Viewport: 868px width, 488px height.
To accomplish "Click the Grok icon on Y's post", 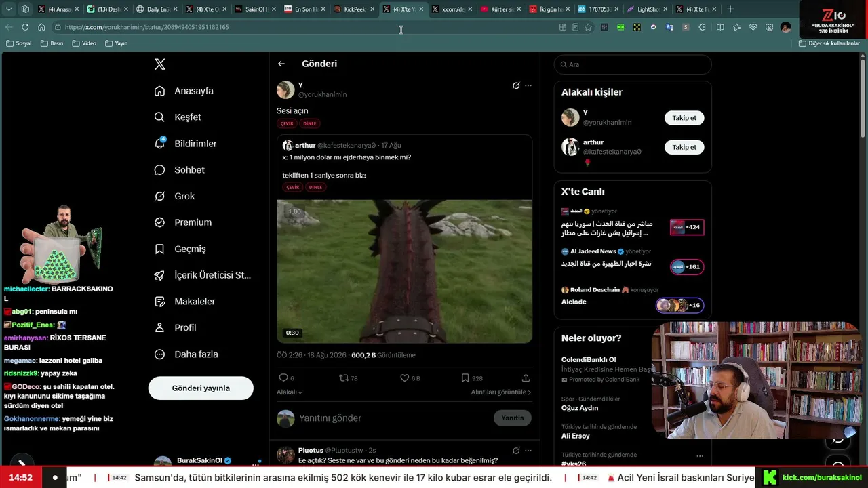I will (x=516, y=86).
